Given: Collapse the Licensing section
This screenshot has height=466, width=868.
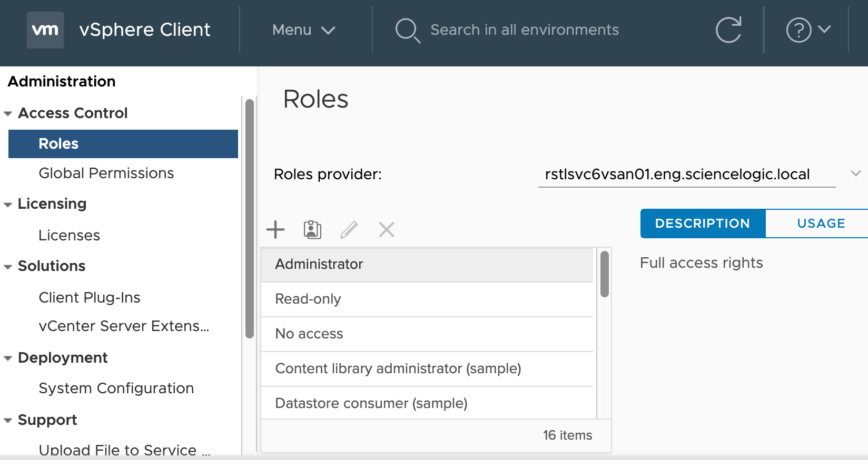Looking at the screenshot, I should [8, 205].
